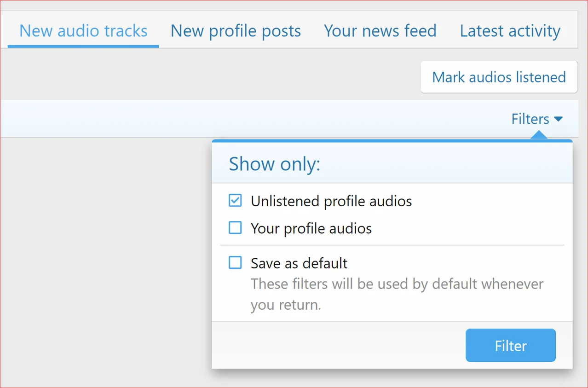Click the Show only: popup header

click(x=275, y=164)
